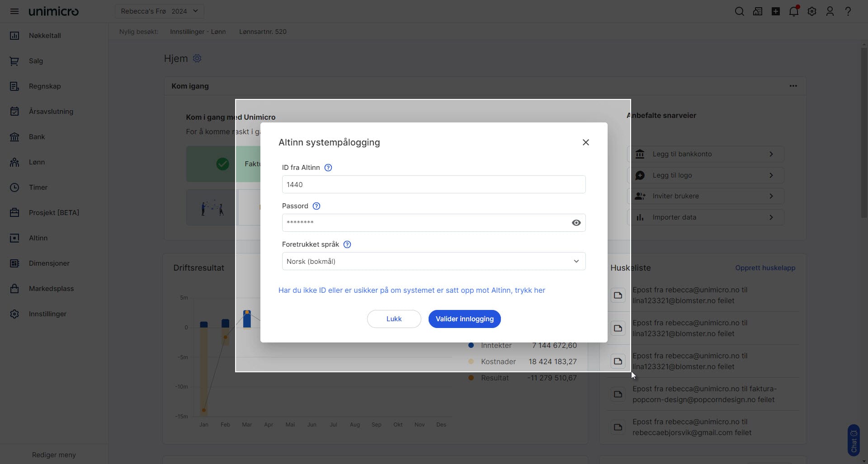
Task: Click the user profile icon
Action: 830,11
